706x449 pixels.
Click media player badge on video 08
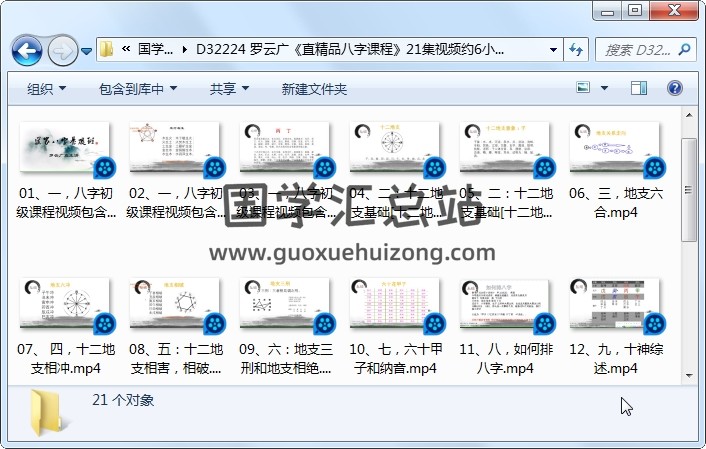click(x=215, y=324)
